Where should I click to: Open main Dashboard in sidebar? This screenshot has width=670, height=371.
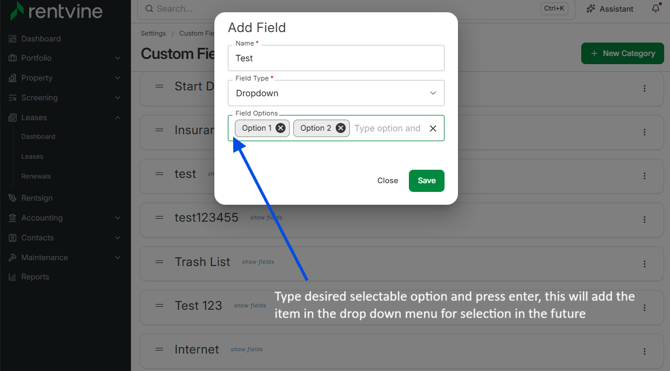[41, 39]
